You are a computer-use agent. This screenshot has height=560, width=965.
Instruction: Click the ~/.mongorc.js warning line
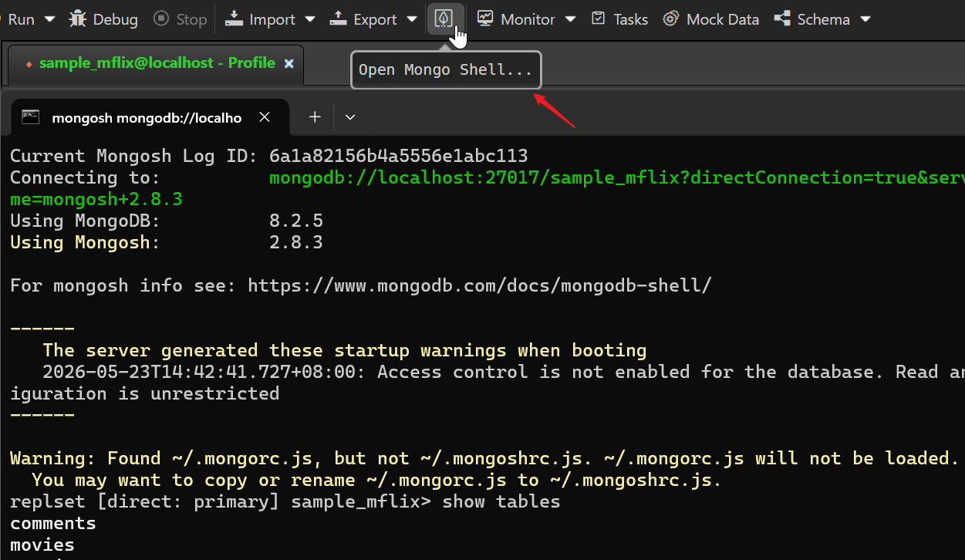coord(484,458)
